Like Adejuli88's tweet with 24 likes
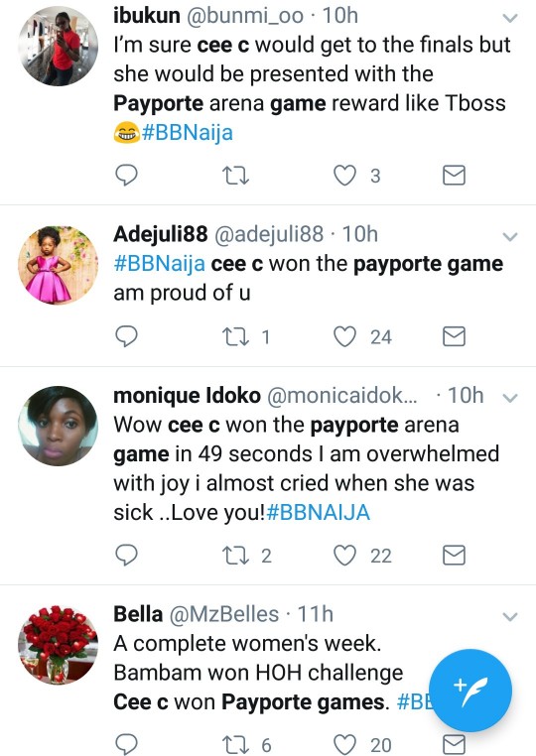Viewport: 536px width, 756px height. (345, 336)
